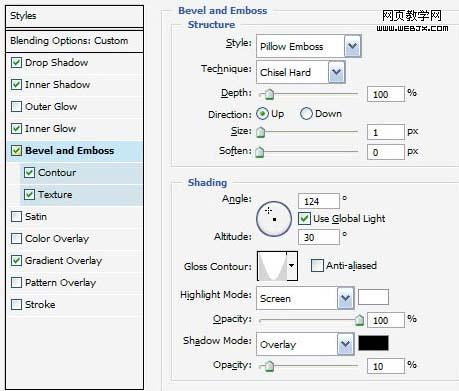Enable the Outer Glow checkbox

click(x=16, y=107)
